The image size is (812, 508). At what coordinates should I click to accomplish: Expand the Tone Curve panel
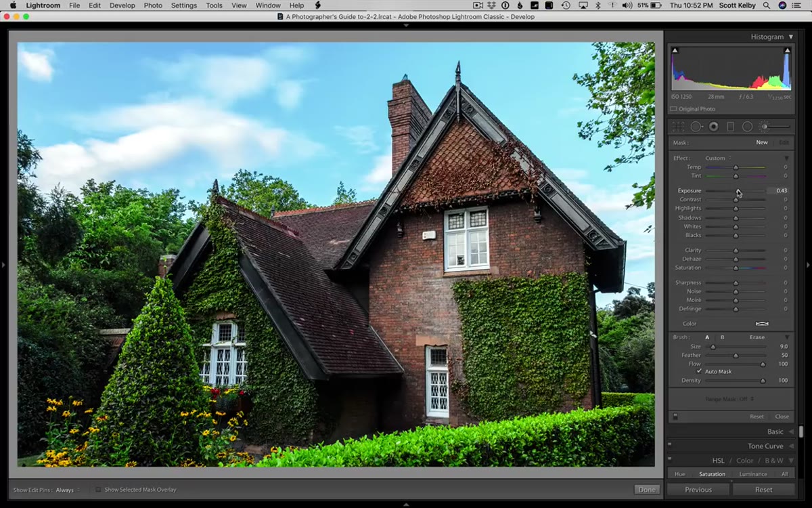tap(791, 446)
